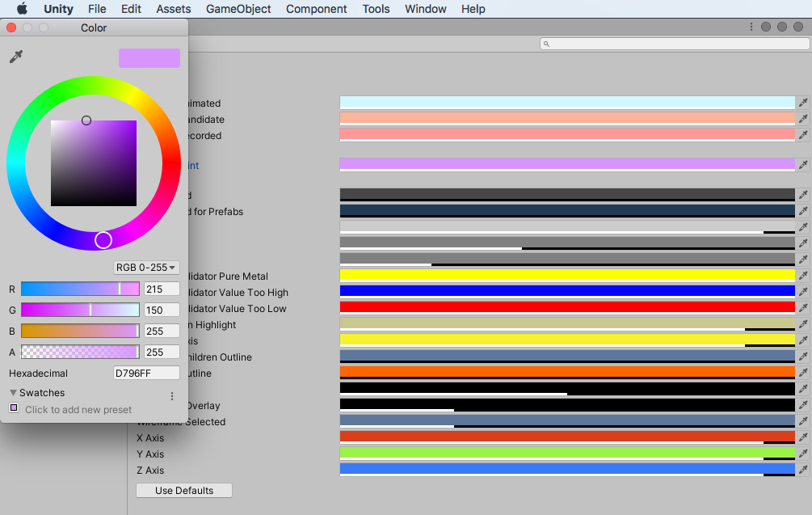
Task: Click the Use Defaults button
Action: click(184, 490)
